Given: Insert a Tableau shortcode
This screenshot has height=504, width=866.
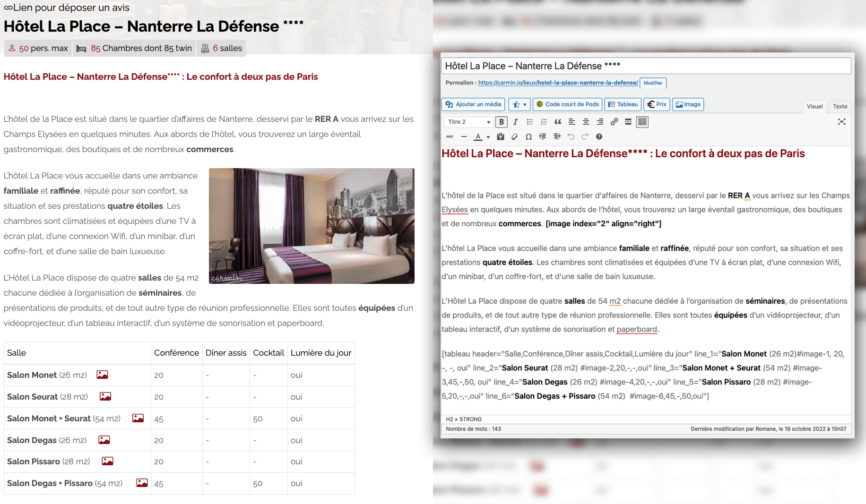Looking at the screenshot, I should point(623,104).
